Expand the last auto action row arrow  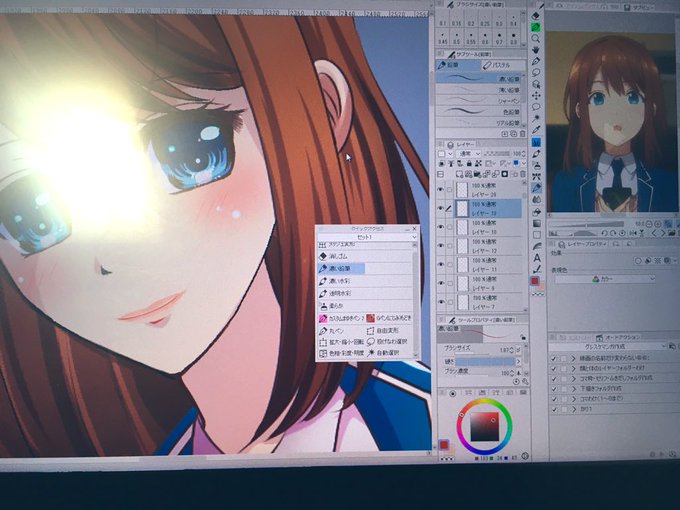(x=574, y=409)
